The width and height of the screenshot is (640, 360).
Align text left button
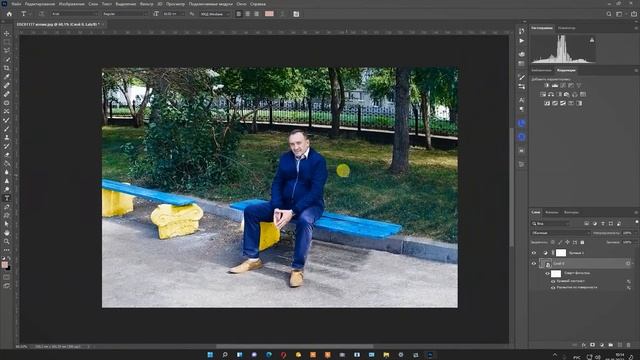coord(239,14)
